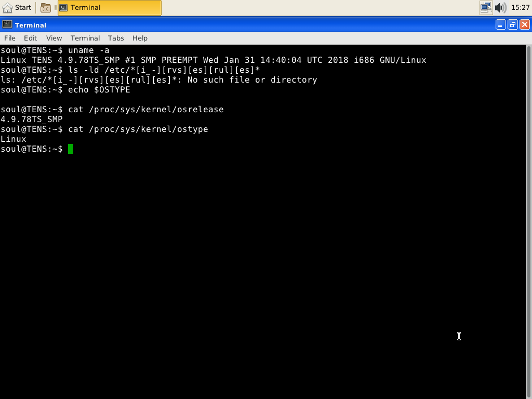532x399 pixels.
Task: Click the 'cat /proc/sys/kernel/ostype' line
Action: (104, 129)
